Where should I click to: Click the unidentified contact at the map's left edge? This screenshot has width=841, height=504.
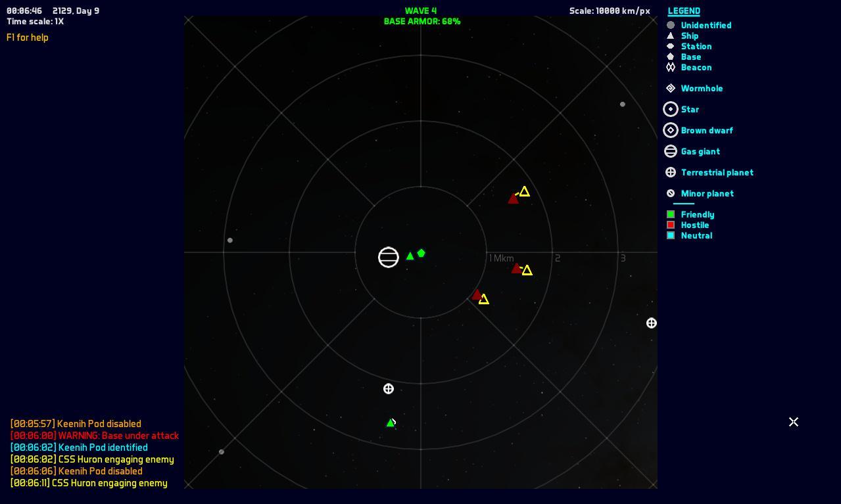click(229, 241)
